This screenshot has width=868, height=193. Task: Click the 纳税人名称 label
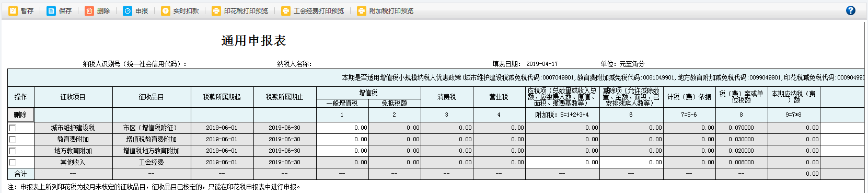click(x=294, y=64)
